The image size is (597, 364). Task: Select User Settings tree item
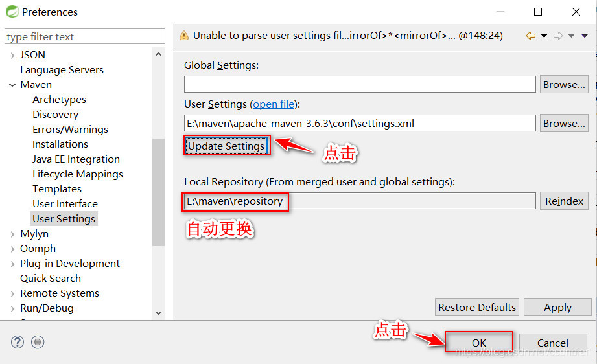click(x=64, y=219)
